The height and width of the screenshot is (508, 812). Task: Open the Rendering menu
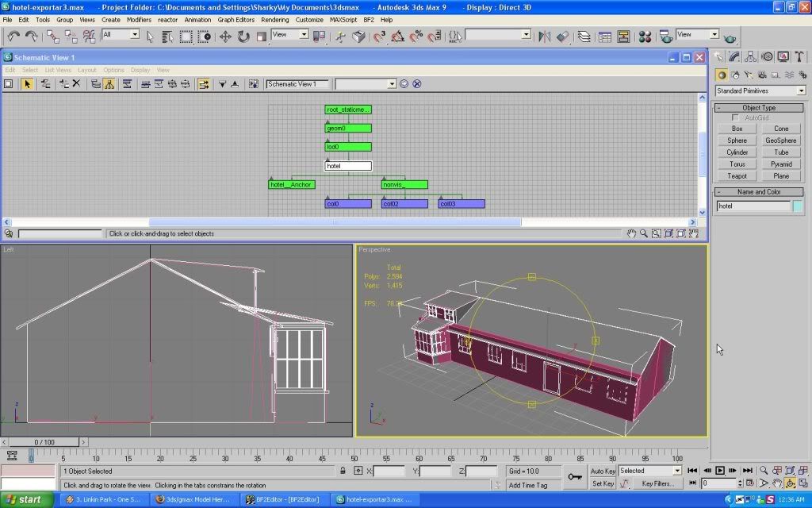[274, 19]
